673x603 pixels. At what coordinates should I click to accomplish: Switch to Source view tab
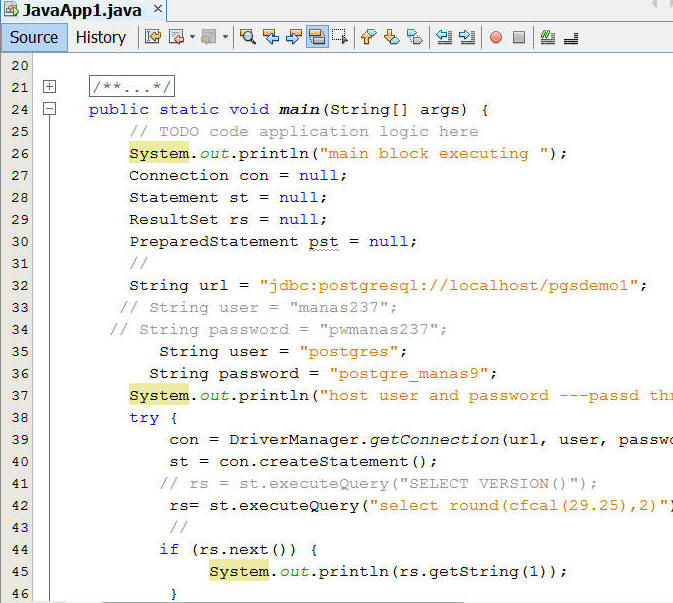(x=34, y=37)
